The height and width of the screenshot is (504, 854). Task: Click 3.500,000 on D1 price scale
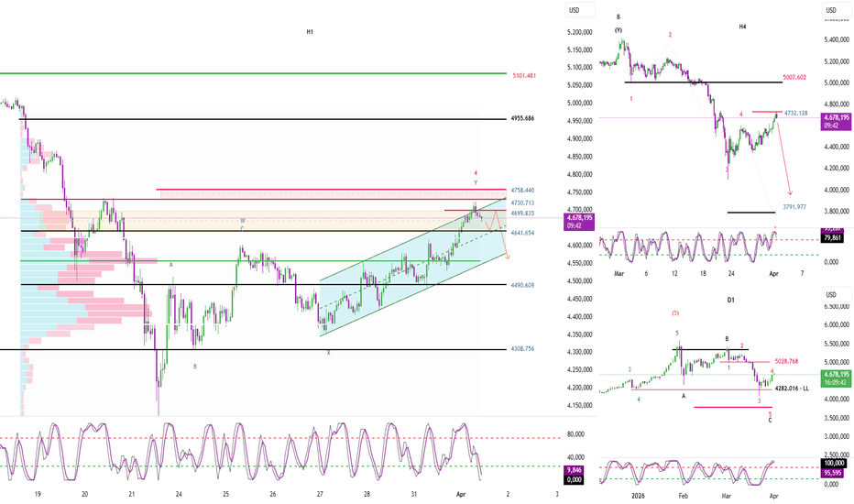pyautogui.click(x=836, y=418)
